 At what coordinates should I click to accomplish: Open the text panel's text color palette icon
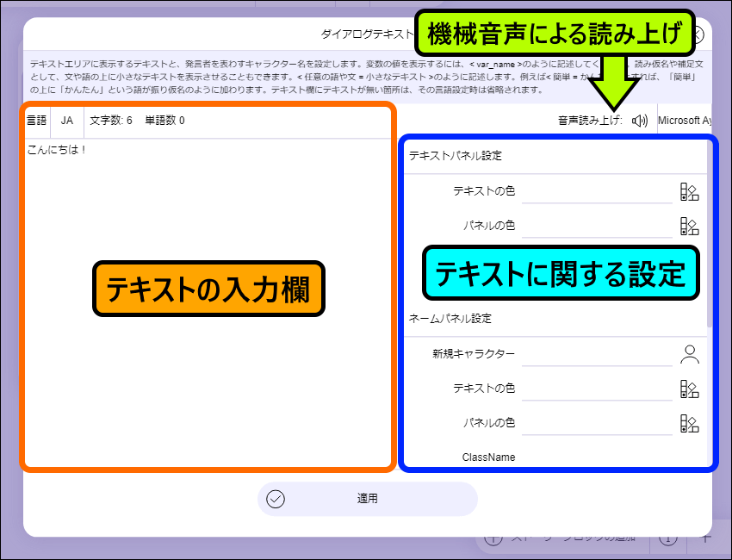point(689,191)
